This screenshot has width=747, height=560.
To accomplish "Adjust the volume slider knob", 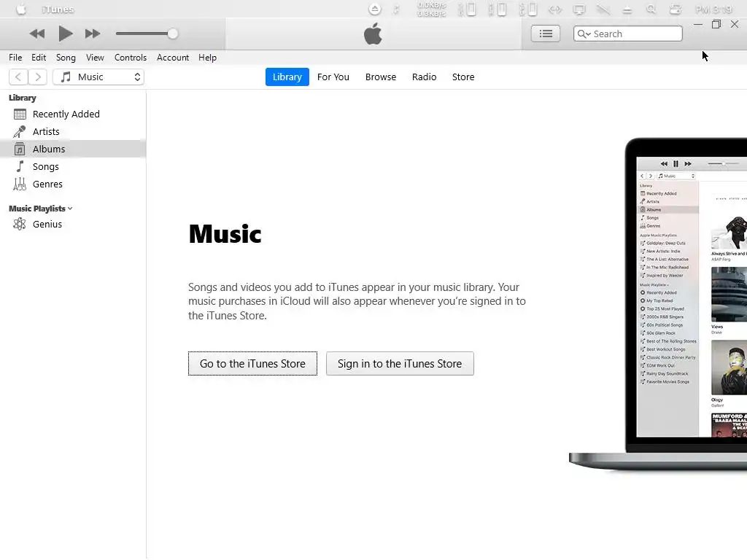I will [172, 34].
